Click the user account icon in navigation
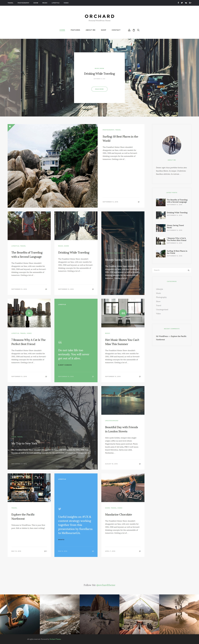The height and width of the screenshot is (644, 199). tap(129, 30)
